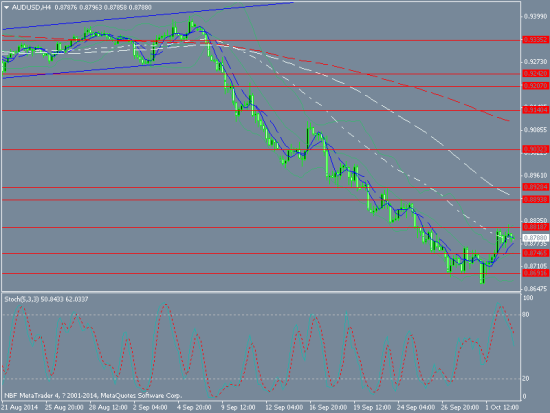Viewport: 550px width, 413px height.
Task: Click the 1 Oct 12:00 time axis label
Action: click(x=502, y=407)
